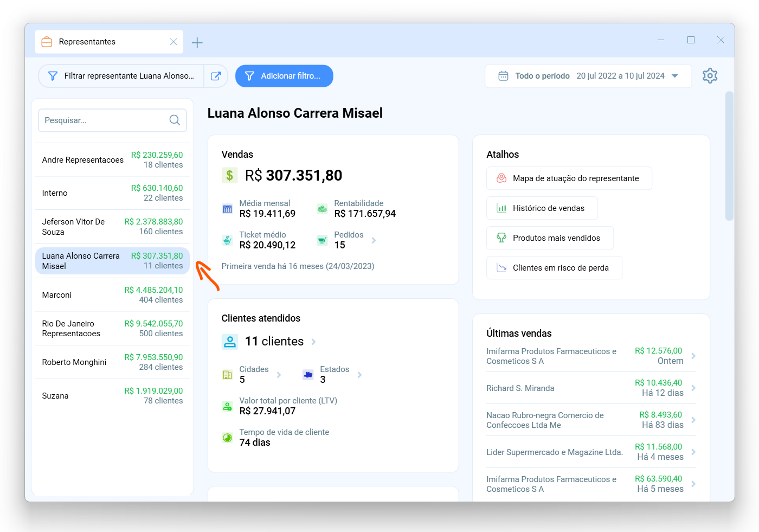Select the Representantes tab
Image resolution: width=759 pixels, height=532 pixels.
109,42
